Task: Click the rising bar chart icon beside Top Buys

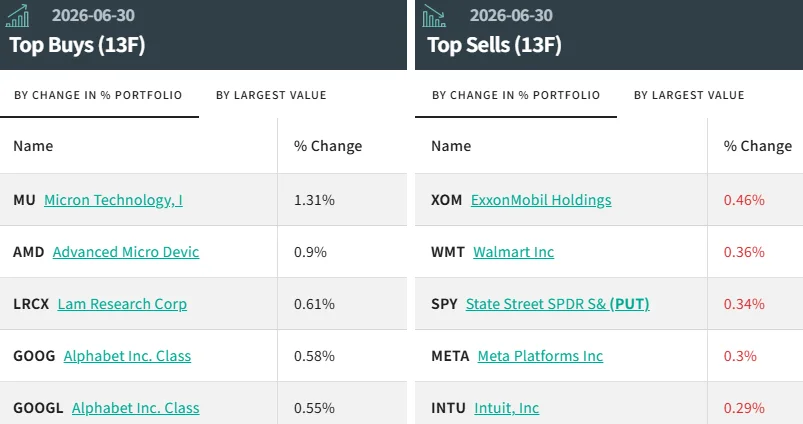Action: tap(17, 15)
